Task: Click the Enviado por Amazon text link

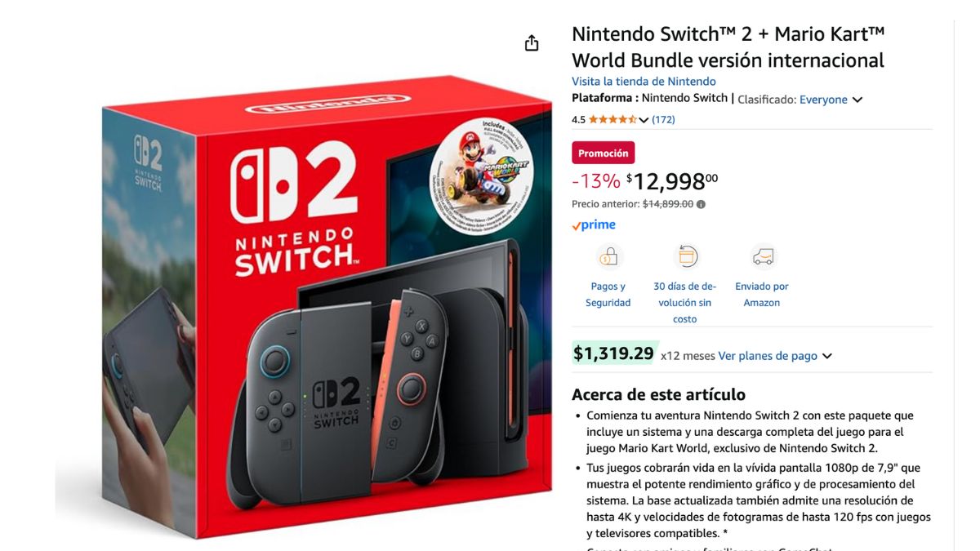Action: tap(762, 295)
